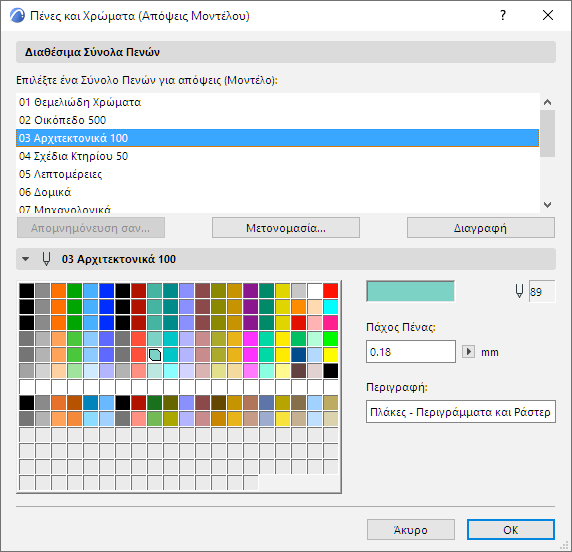Click the Μετονομασία... button
The image size is (572, 552).
click(x=286, y=228)
